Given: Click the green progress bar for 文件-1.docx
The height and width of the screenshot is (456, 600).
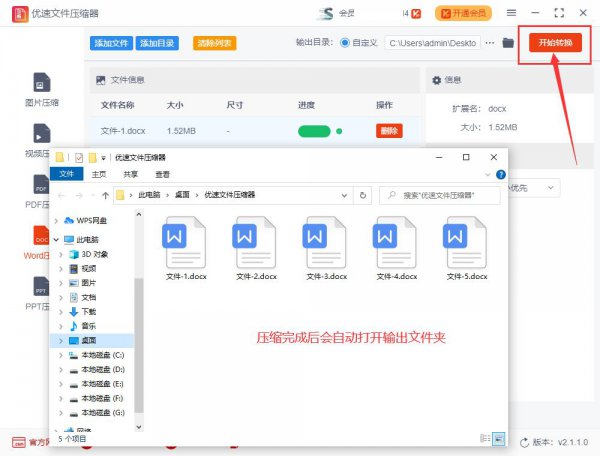Looking at the screenshot, I should point(314,131).
